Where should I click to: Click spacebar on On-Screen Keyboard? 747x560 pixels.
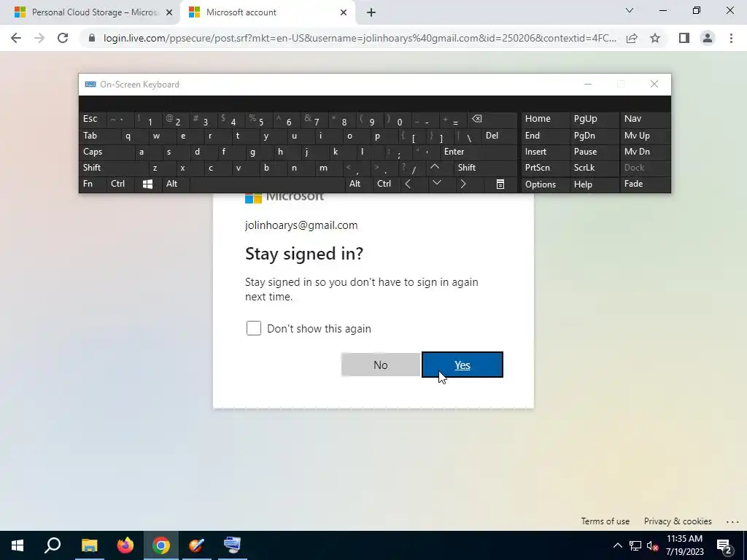(x=267, y=184)
